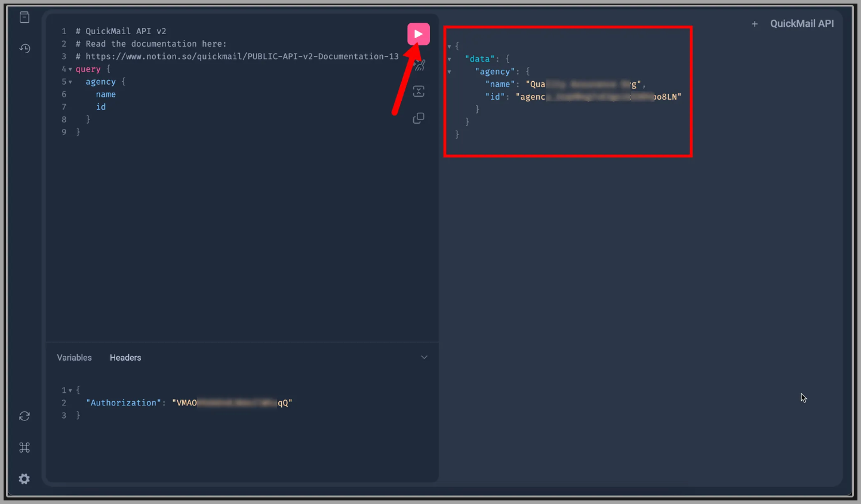This screenshot has width=861, height=504.
Task: Collapse the "agency" node in response
Action: (450, 72)
